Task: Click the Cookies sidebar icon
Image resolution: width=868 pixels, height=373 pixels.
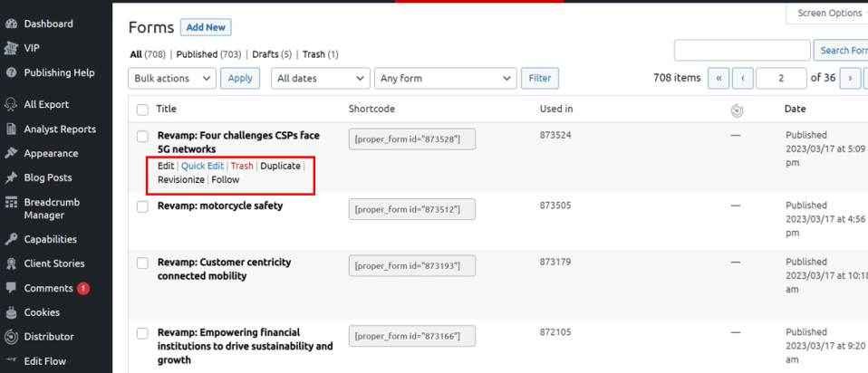Action: click(11, 312)
